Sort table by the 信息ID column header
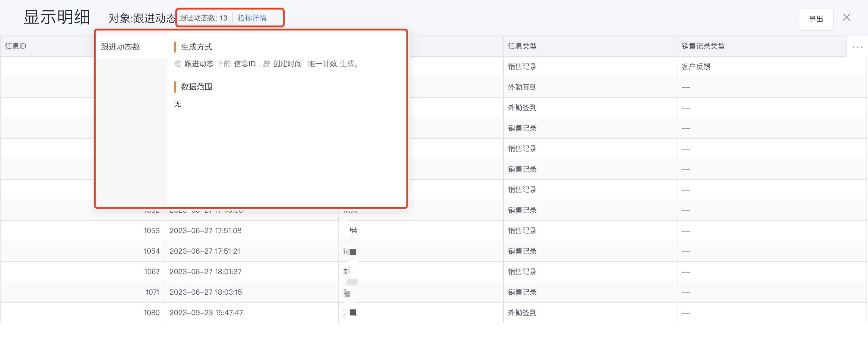Viewport: 868px width, 348px height. coord(15,46)
